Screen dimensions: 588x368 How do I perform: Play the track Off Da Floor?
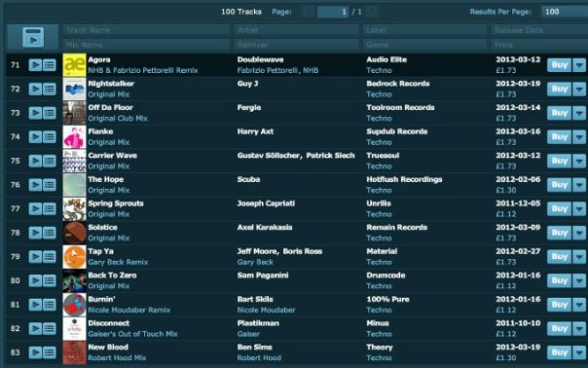point(35,113)
